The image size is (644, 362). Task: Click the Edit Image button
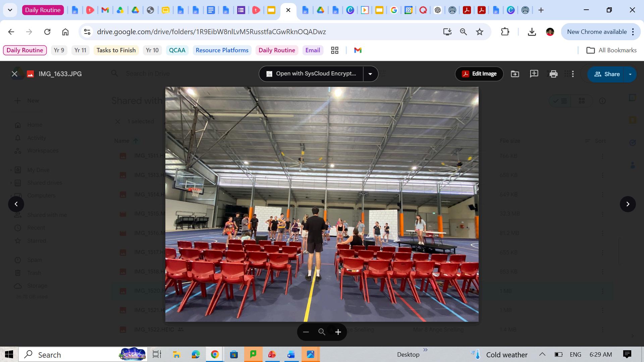pyautogui.click(x=479, y=74)
